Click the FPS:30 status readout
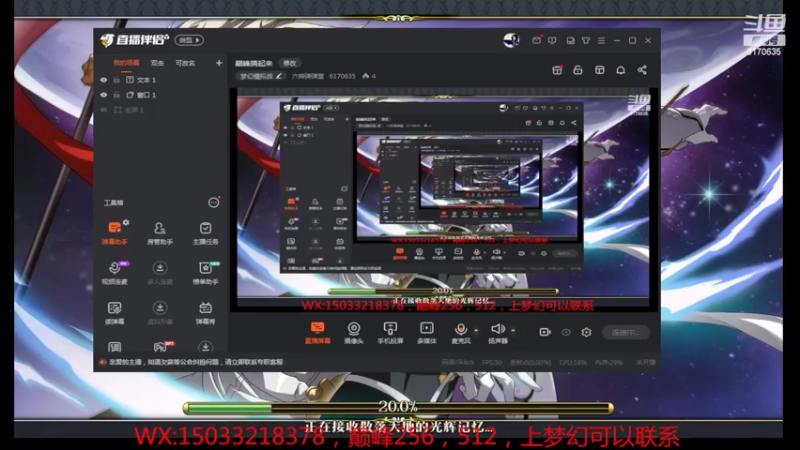The height and width of the screenshot is (450, 800). tap(492, 362)
